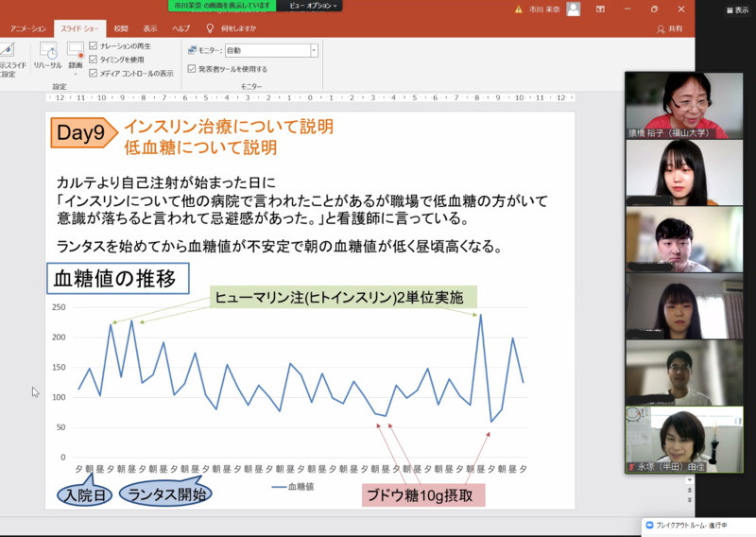Click the yellow warning triangle icon
Screen dimensions: 756x537
pos(518,9)
